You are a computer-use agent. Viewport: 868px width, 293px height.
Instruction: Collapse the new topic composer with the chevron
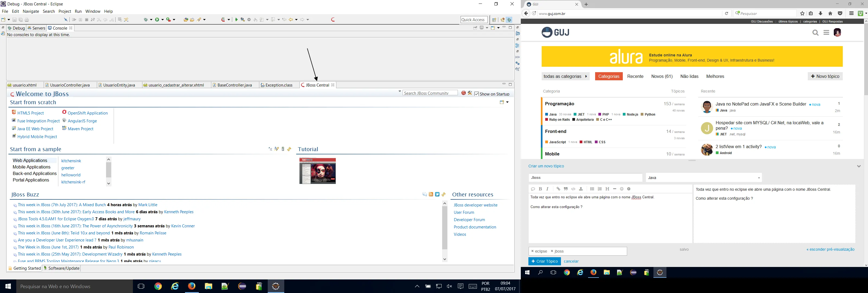(859, 166)
